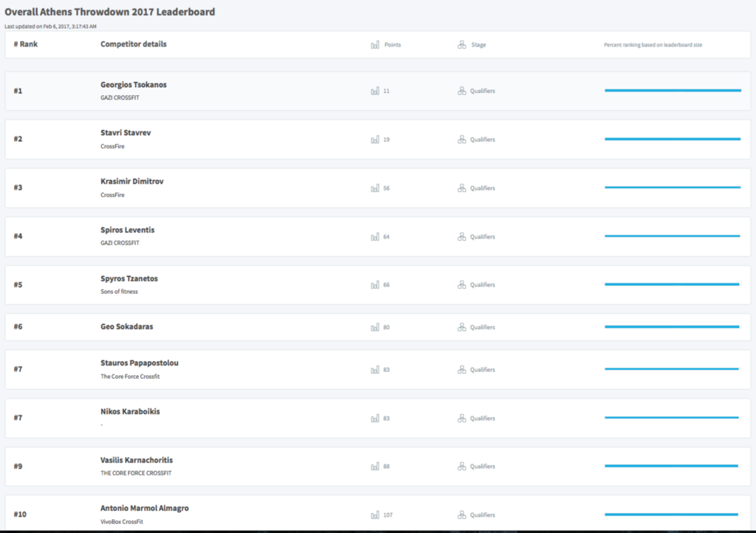Viewport: 756px width, 533px height.
Task: Click the stage icon in Georgios Tsokanos row
Action: (x=461, y=91)
